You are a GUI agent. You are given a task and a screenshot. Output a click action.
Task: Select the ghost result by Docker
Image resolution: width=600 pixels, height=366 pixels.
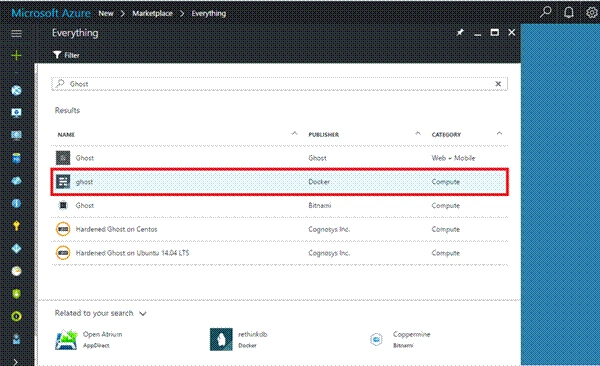click(x=279, y=182)
